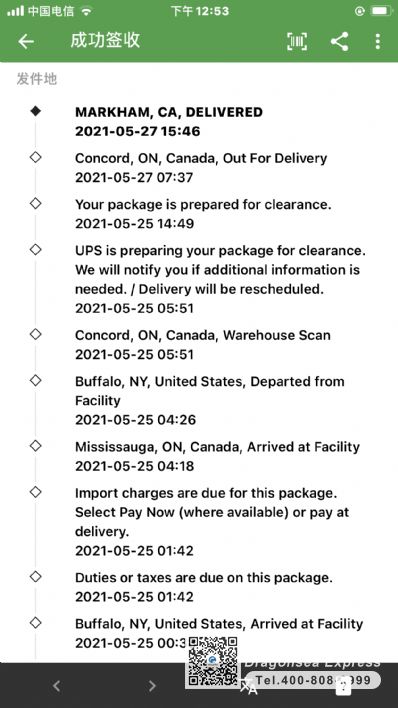Screen dimensions: 398x708
Task: Tap the question mark help icon
Action: pyautogui.click(x=343, y=686)
